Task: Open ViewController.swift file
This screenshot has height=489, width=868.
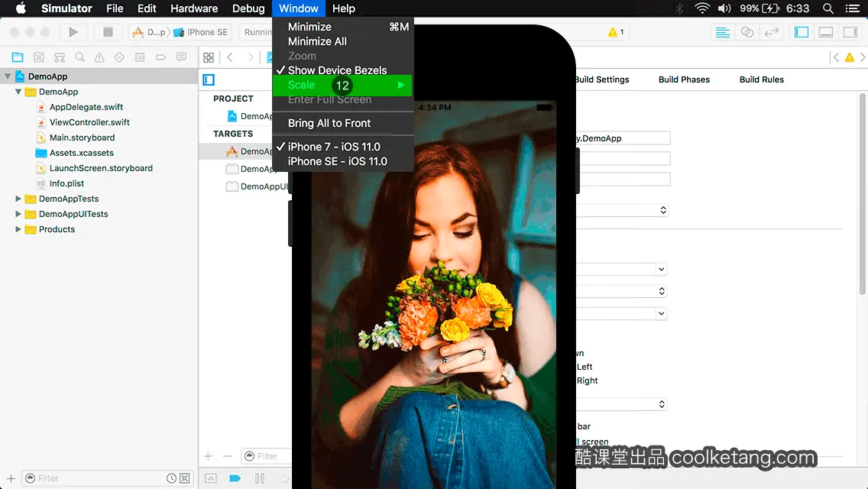Action: click(89, 121)
